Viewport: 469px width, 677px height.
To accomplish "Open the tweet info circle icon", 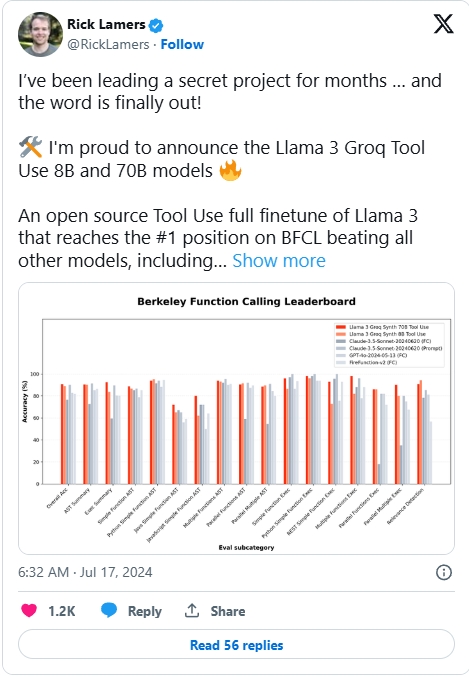I will 444,572.
